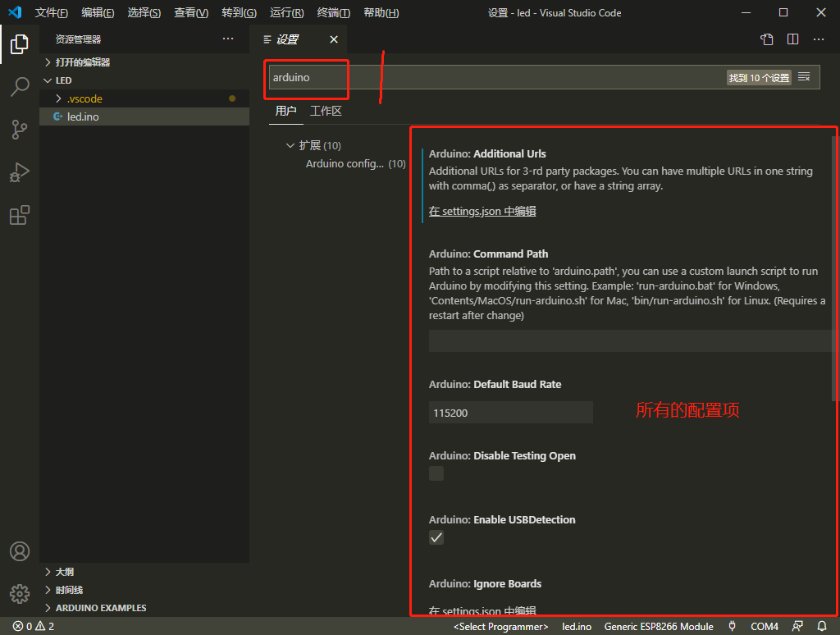Click the settings list vertical scrollbar
This screenshot has width=840, height=635.
click(834, 268)
